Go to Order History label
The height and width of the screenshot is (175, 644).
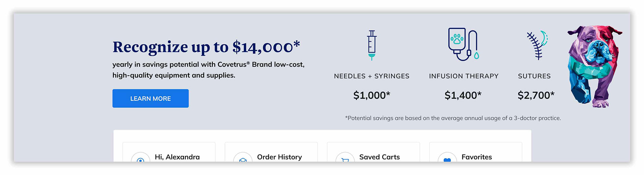tap(279, 157)
